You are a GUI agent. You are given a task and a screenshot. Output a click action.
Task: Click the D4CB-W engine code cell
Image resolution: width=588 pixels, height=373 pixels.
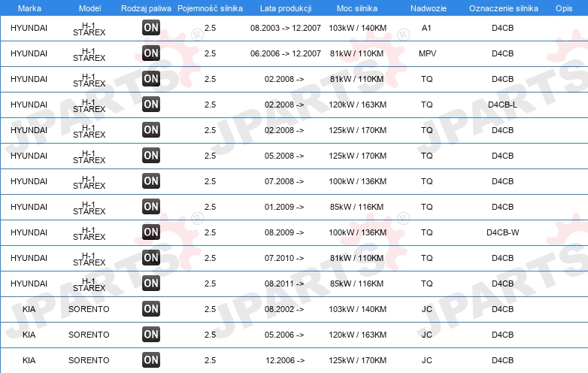[502, 232]
